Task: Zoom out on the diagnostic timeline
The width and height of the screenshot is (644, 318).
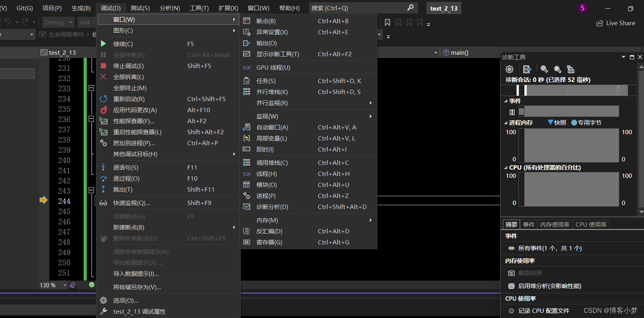Action: coord(558,69)
